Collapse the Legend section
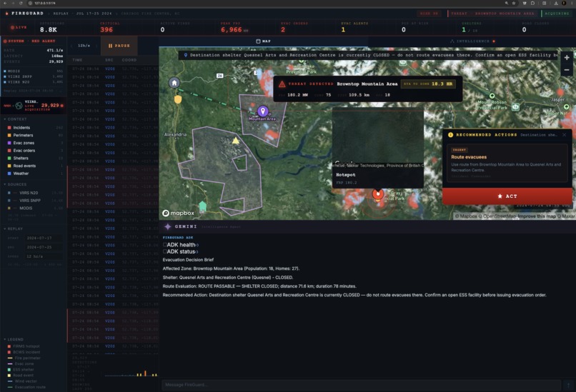576x392 pixels. tap(14, 339)
